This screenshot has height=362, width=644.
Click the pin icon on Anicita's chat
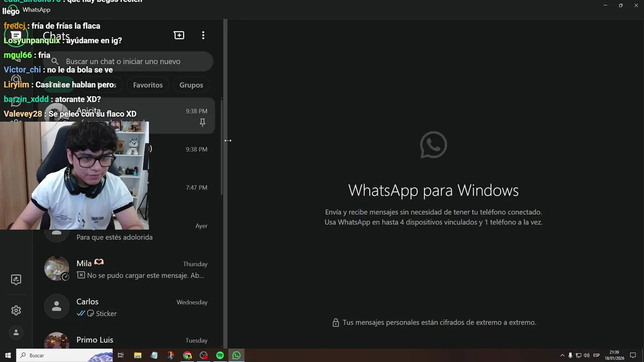point(202,123)
